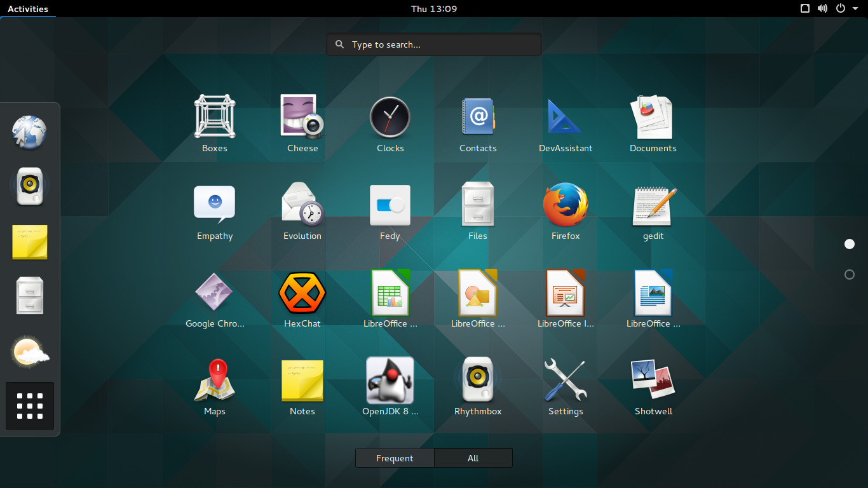868x488 pixels.
Task: Select the first app page indicator dot
Action: point(850,244)
